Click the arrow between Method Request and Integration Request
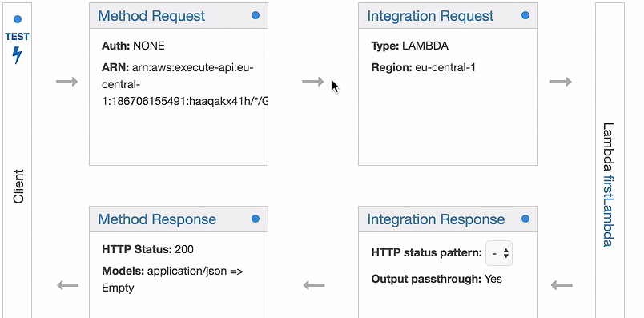Image resolution: width=644 pixels, height=318 pixels. pyautogui.click(x=313, y=82)
